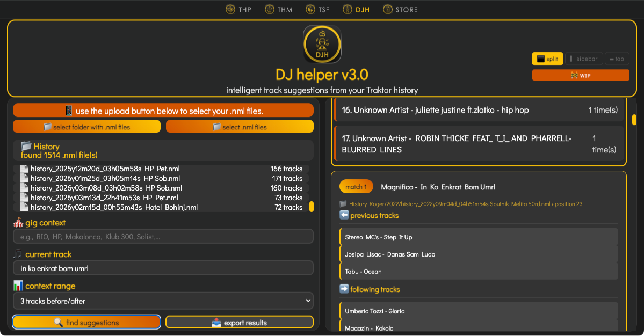Viewport: 644px width, 336px height.
Task: Click the DJH nav logo icon
Action: tap(348, 10)
